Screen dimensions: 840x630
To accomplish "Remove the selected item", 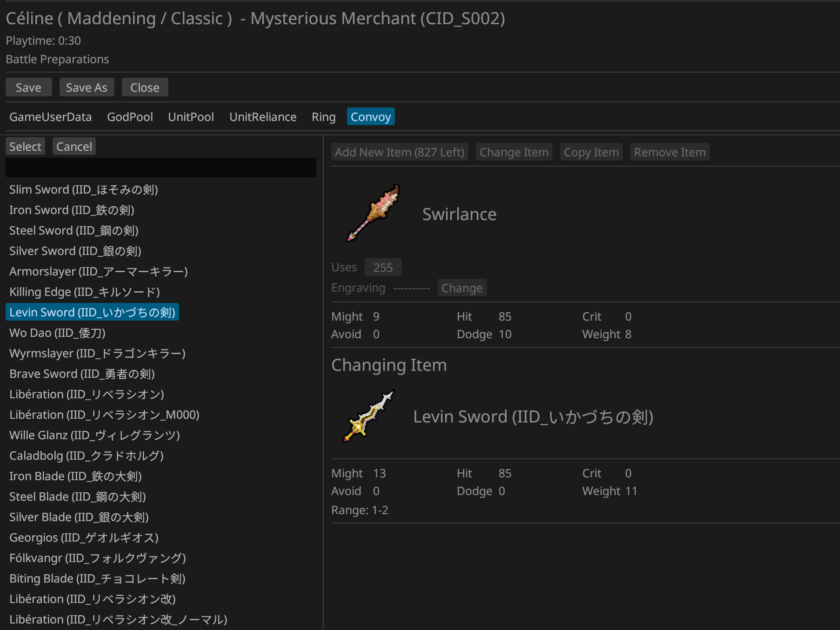I will pos(669,152).
